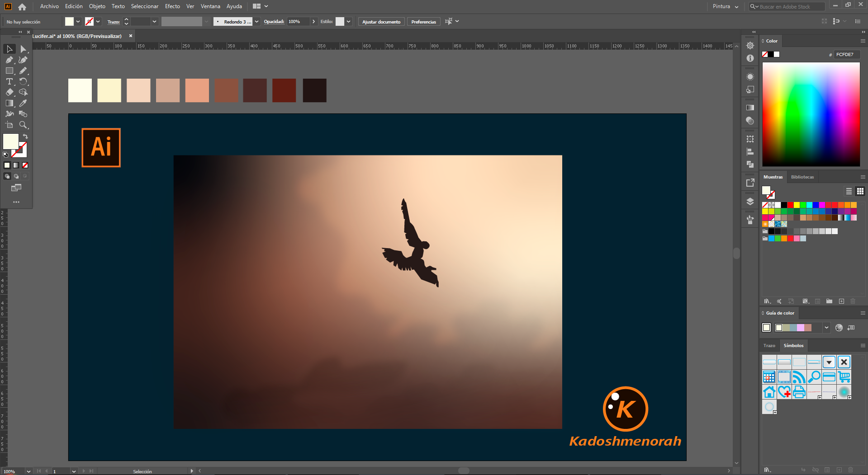Toggle Gradient fill mode button
Image resolution: width=868 pixels, height=475 pixels.
pyautogui.click(x=16, y=165)
